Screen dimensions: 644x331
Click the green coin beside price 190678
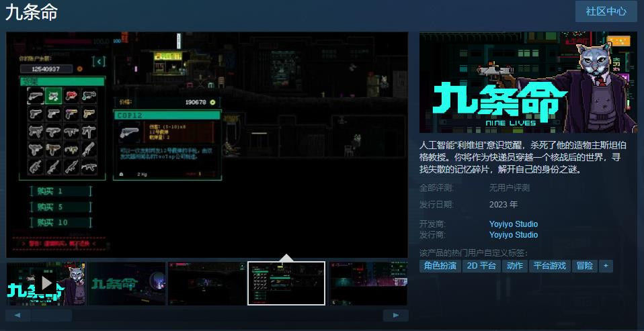pyautogui.click(x=212, y=102)
